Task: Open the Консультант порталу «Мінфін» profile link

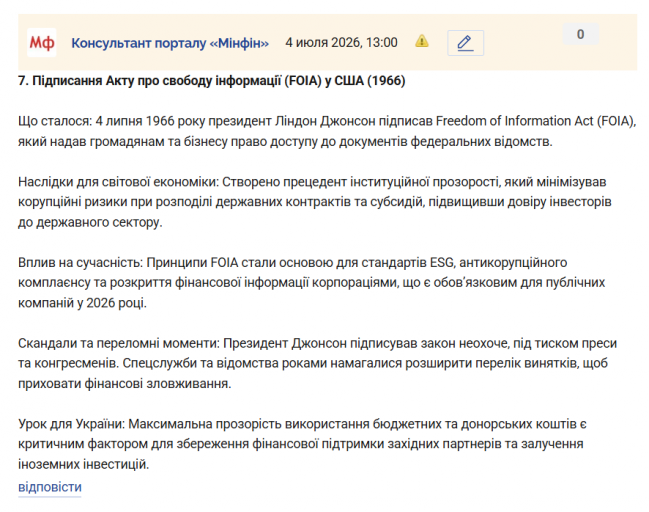Action: [x=170, y=43]
